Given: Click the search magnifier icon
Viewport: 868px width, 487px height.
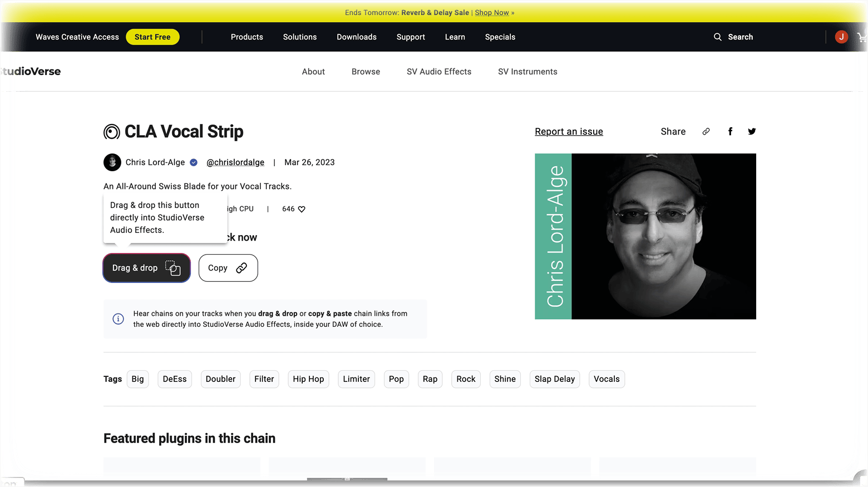Looking at the screenshot, I should (x=717, y=37).
